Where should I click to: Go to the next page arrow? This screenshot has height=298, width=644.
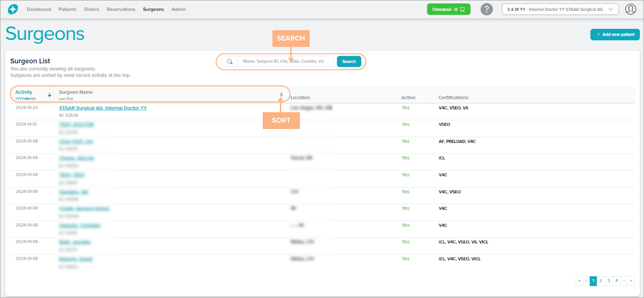[624, 281]
